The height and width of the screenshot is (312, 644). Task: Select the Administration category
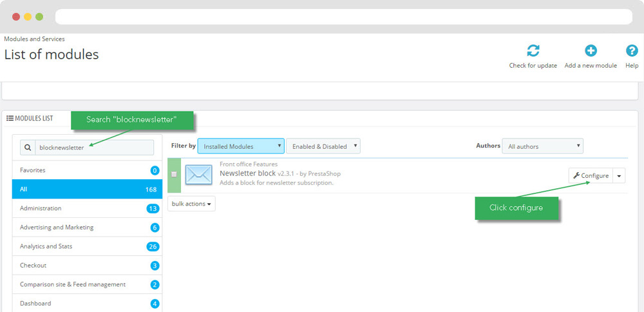point(87,208)
